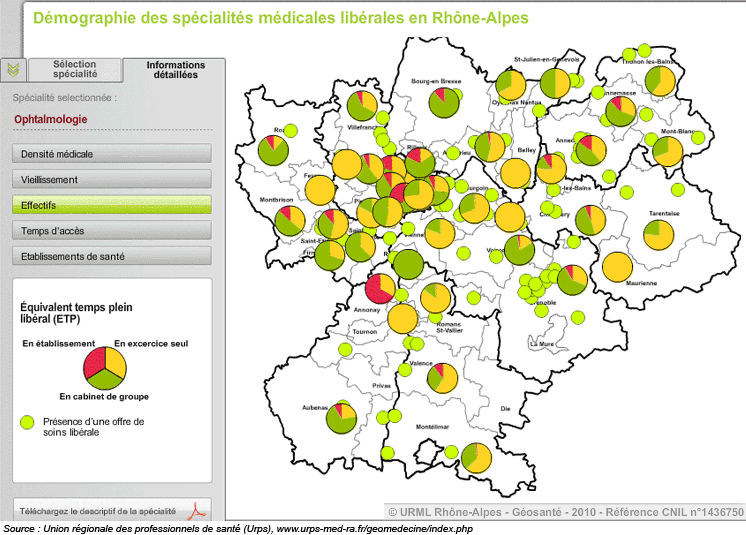Click the Ophtalmologie selected specialty label

[51, 119]
